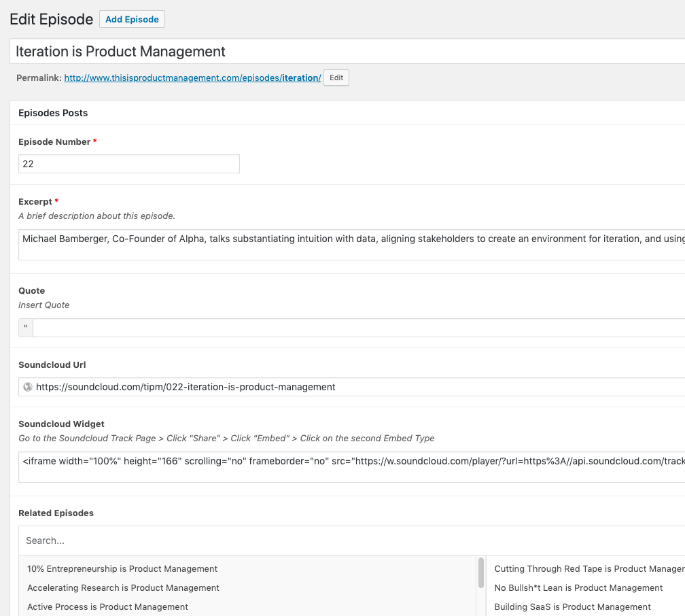Click the globe icon in Soundcloud Url
Screen dimensions: 685x616
(x=27, y=387)
